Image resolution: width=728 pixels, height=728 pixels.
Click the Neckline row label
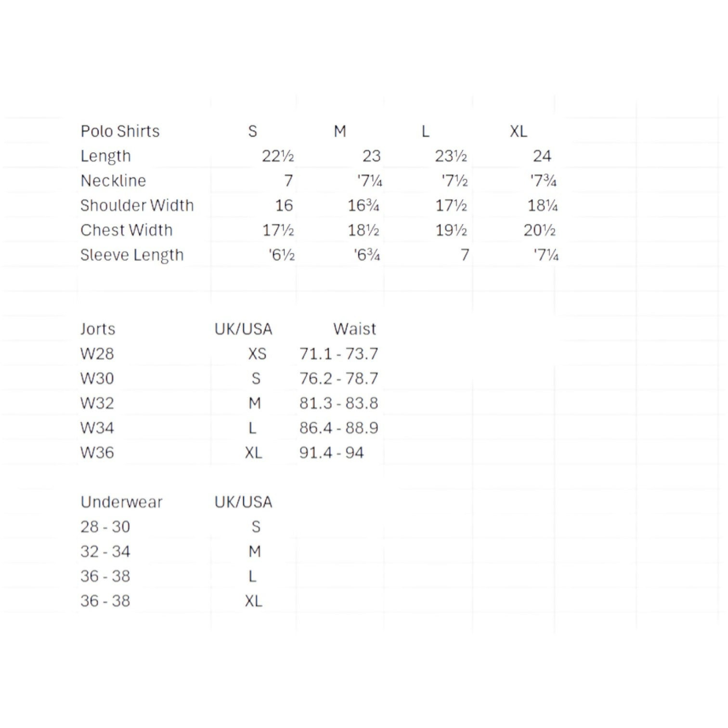click(x=113, y=181)
